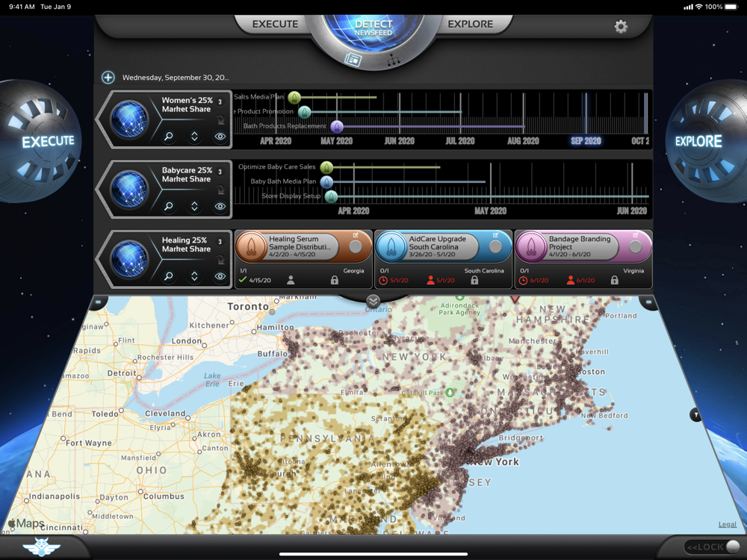This screenshot has width=747, height=560.
Task: Click the person icon on Healing Serum card
Action: click(x=291, y=280)
